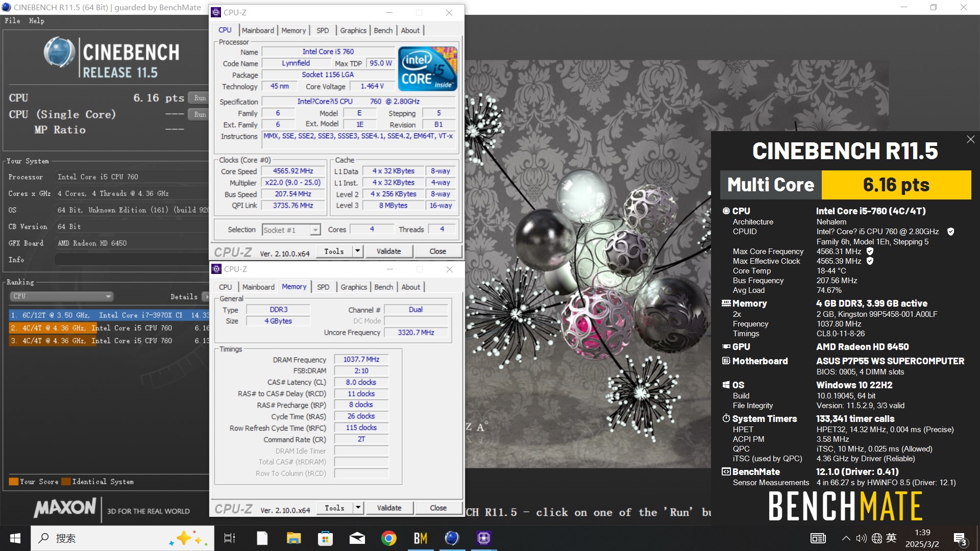Click Validate in lower CPU-Z window
This screenshot has width=980, height=551.
(389, 508)
